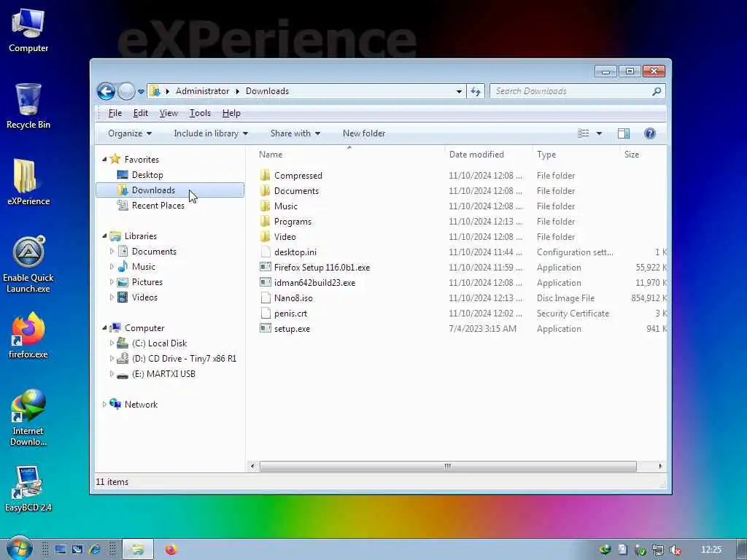747x560 pixels.
Task: Select the firefox.exe desktop shortcut
Action: [x=28, y=335]
